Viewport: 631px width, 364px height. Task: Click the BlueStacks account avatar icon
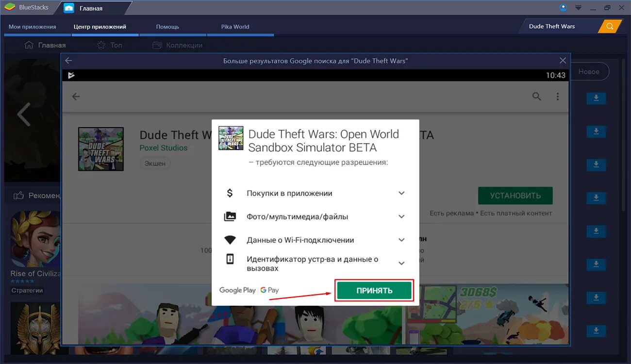tap(563, 7)
